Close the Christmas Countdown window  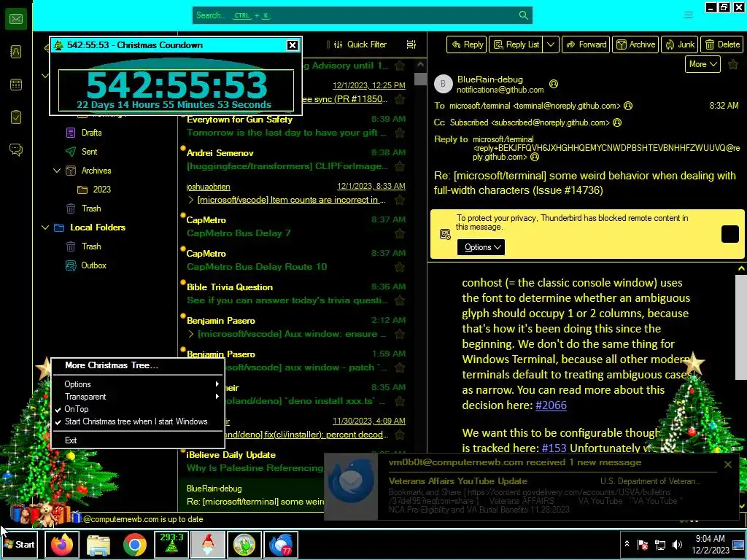tap(293, 45)
